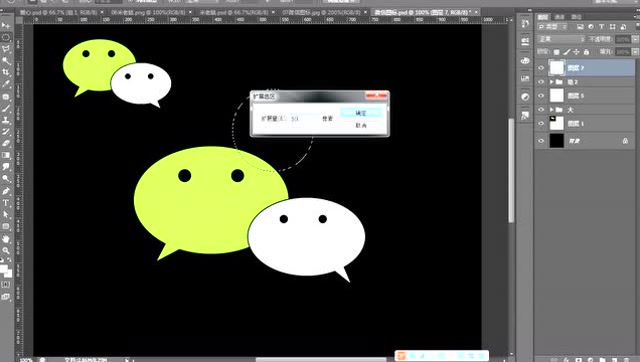Select the Path Selection tool
Viewport: 640px width, 362px height.
coord(6,215)
